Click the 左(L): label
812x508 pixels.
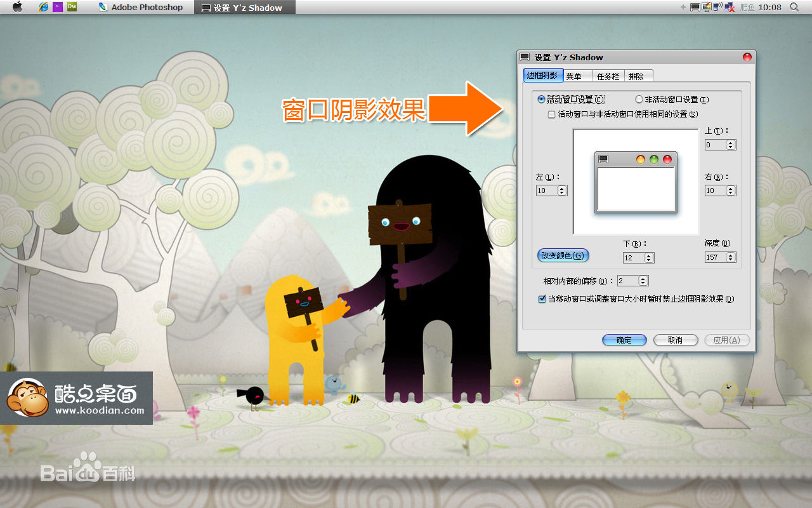click(549, 177)
